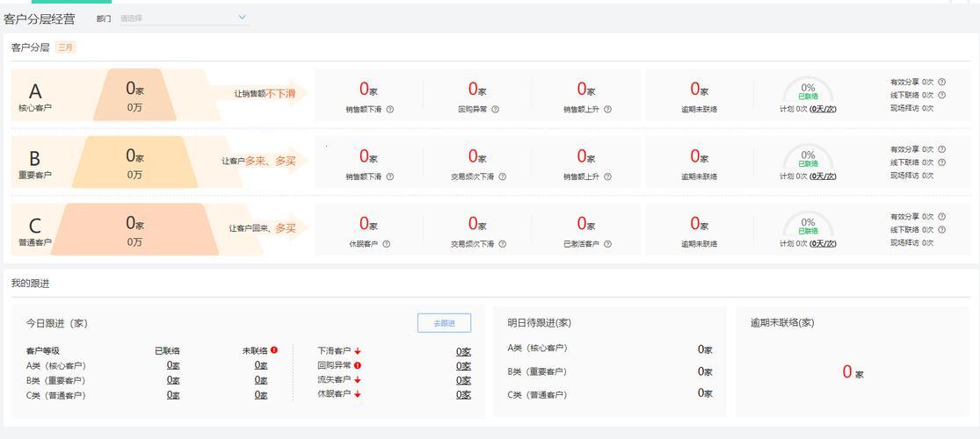Viewport: 980px width, 439px height.
Task: Select the A 核心客户 tier card
Action: click(x=116, y=95)
